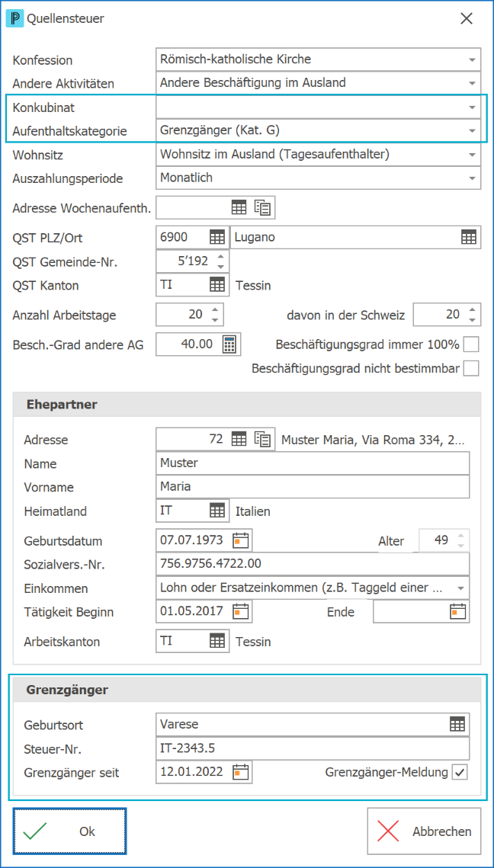Expand the Andere Aktivitäten dropdown
The image size is (494, 868).
click(472, 83)
